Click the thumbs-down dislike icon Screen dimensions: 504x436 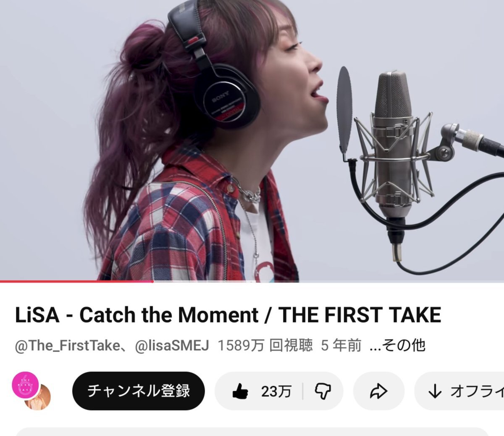(323, 391)
